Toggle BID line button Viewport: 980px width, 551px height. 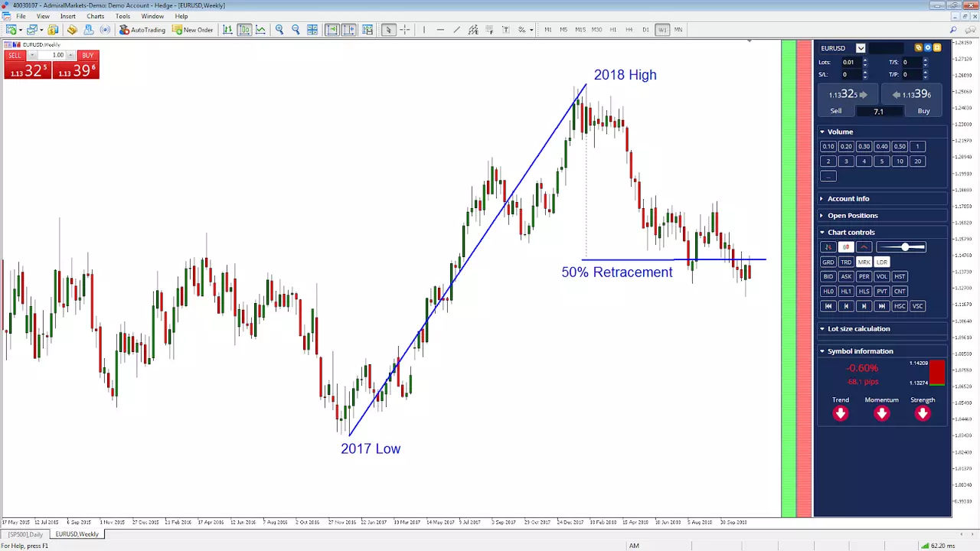pos(828,276)
